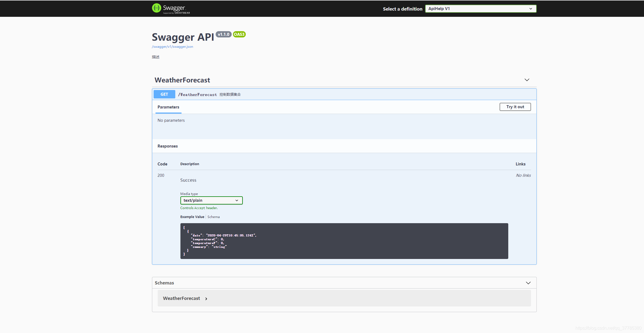This screenshot has width=644, height=333.
Task: Select the Example Value tab
Action: point(192,217)
